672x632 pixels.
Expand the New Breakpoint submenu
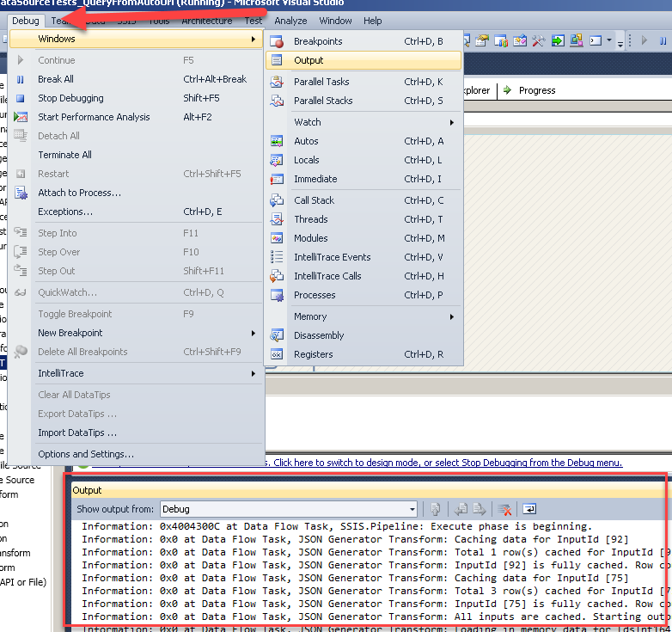(136, 333)
